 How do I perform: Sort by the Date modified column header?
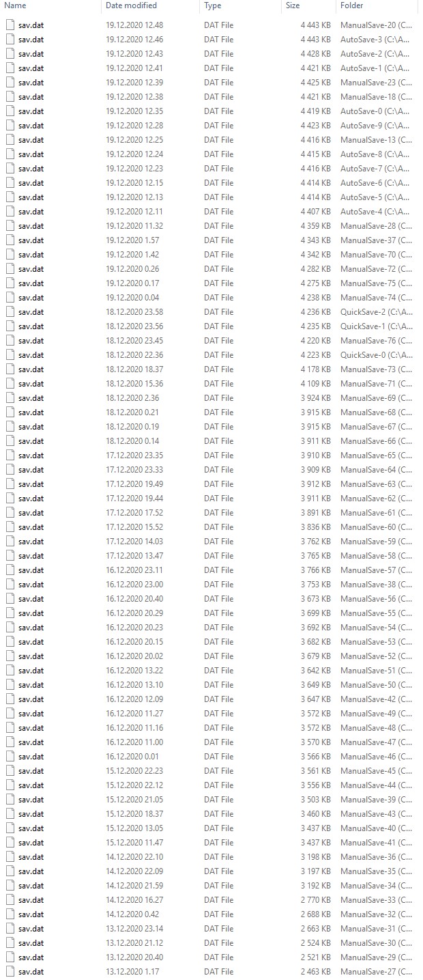click(150, 5)
